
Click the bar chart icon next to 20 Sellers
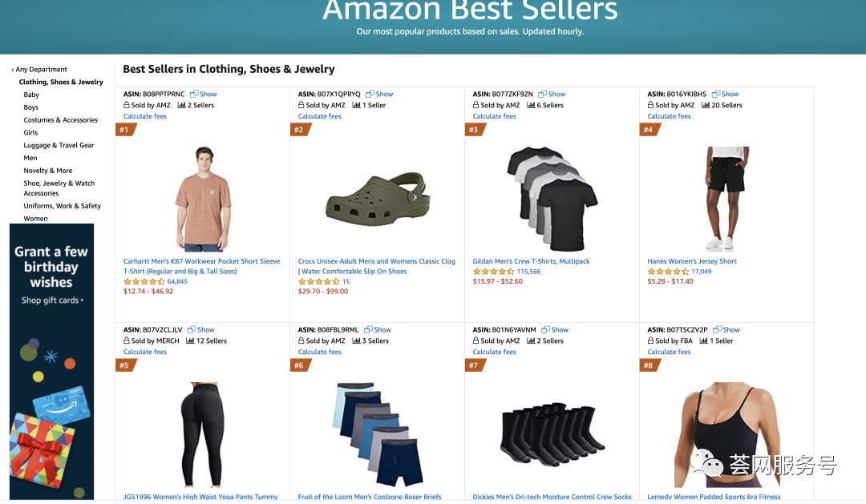(706, 105)
